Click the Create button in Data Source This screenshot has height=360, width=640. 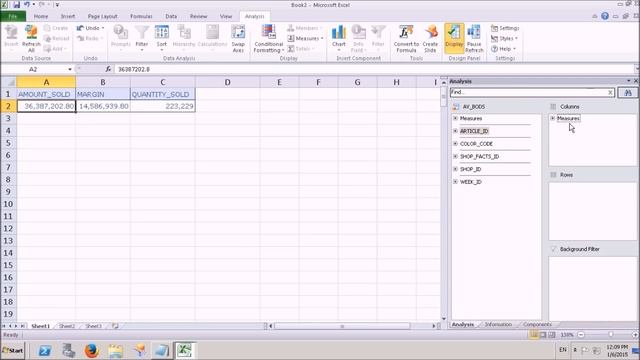click(56, 28)
